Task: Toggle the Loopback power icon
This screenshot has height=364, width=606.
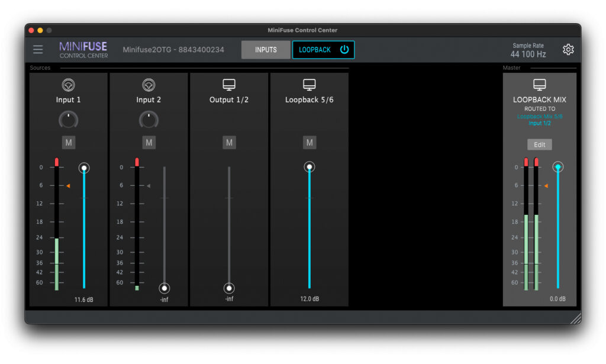Action: point(344,50)
